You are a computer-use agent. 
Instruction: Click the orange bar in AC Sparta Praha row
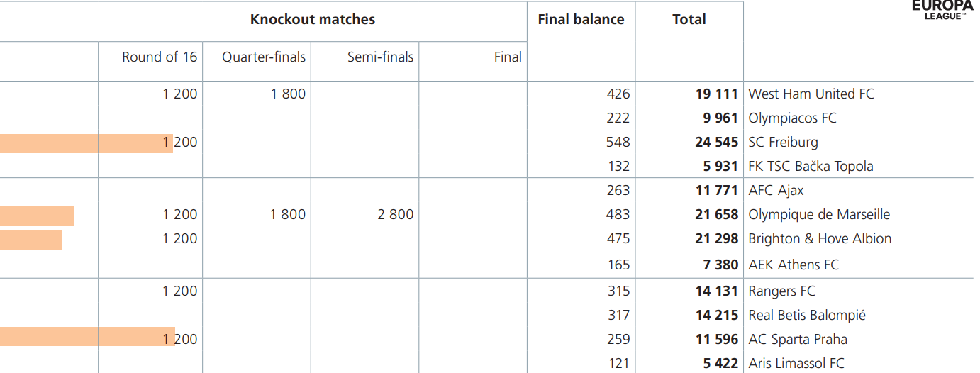87,336
